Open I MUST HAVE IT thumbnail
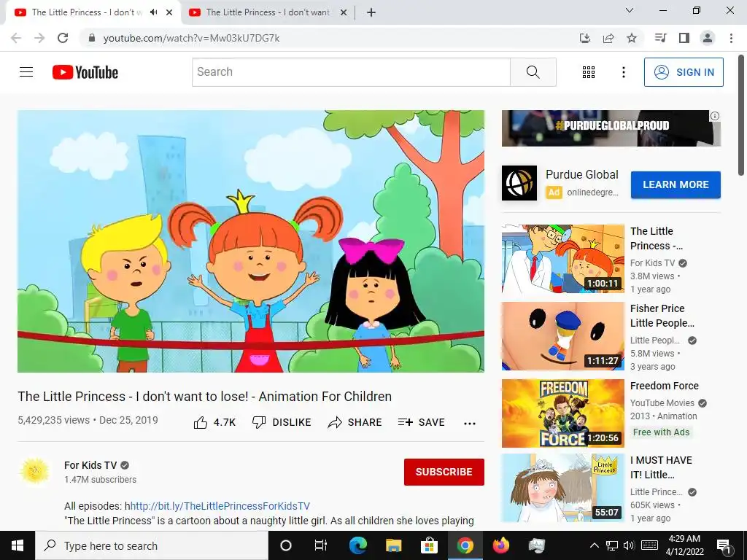 pyautogui.click(x=562, y=488)
